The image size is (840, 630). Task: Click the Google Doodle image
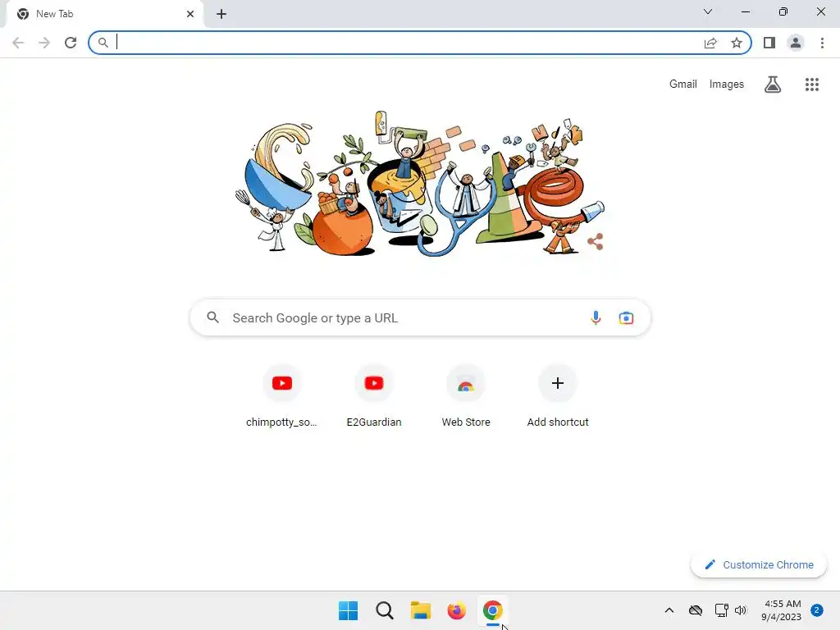point(420,183)
